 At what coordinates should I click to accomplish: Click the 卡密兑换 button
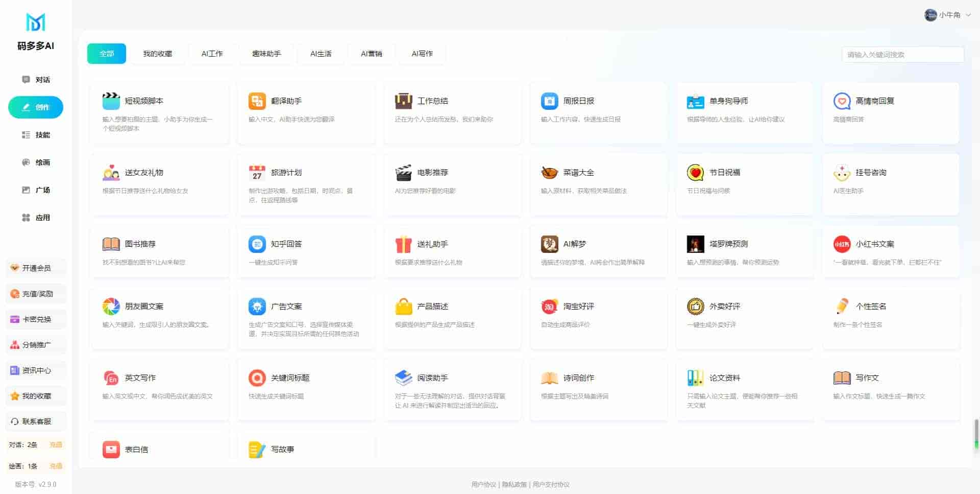[36, 319]
